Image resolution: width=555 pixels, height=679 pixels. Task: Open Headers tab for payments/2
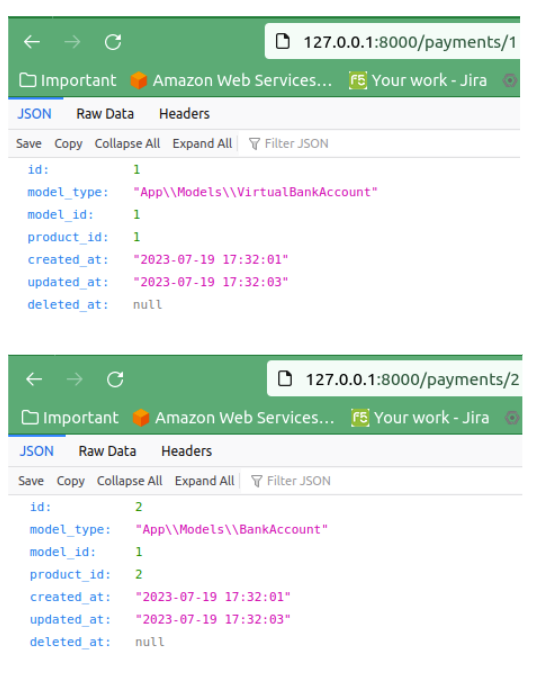point(187,451)
